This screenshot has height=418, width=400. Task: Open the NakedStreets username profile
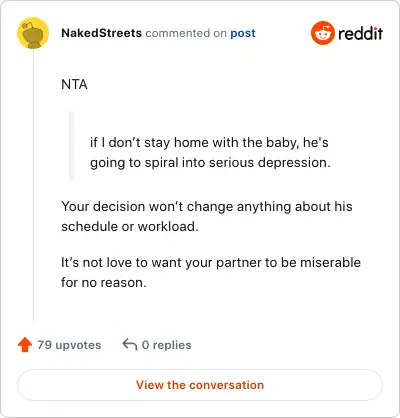coord(101,33)
